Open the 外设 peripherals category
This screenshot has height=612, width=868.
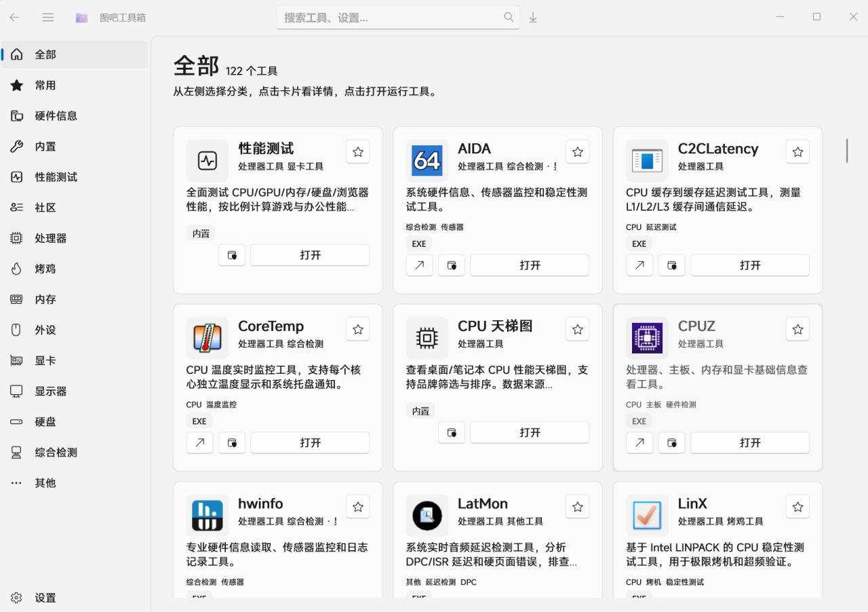click(75, 330)
